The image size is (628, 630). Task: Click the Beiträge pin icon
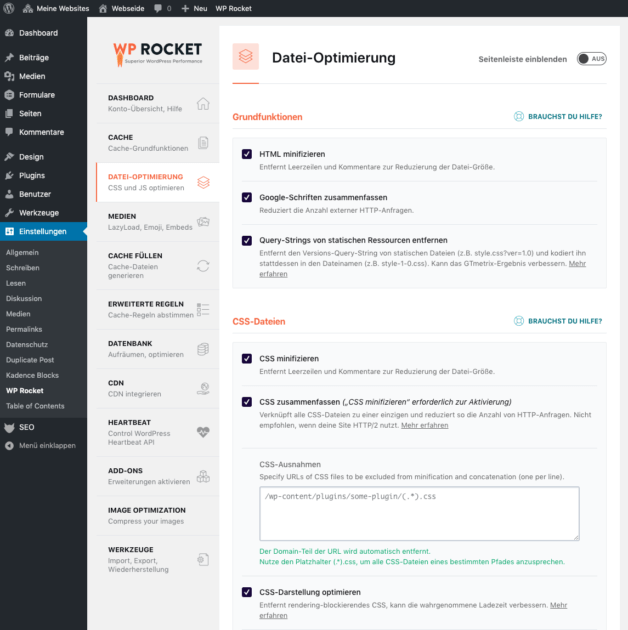coord(9,57)
